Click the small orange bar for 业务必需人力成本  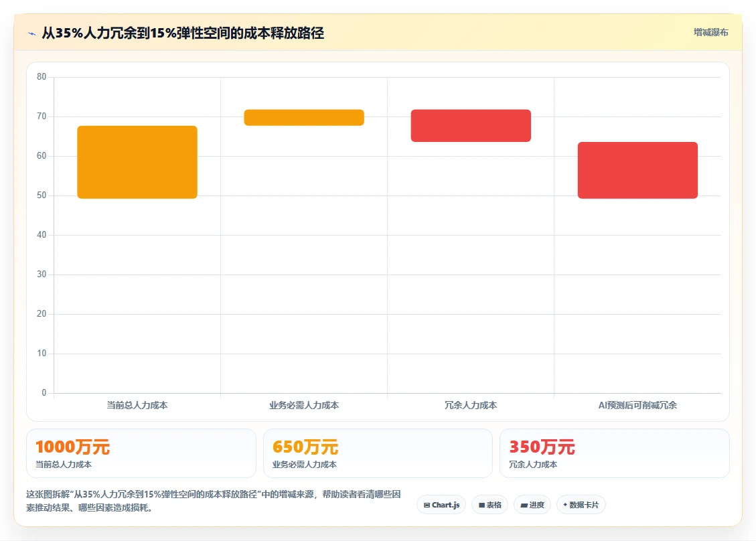point(304,118)
